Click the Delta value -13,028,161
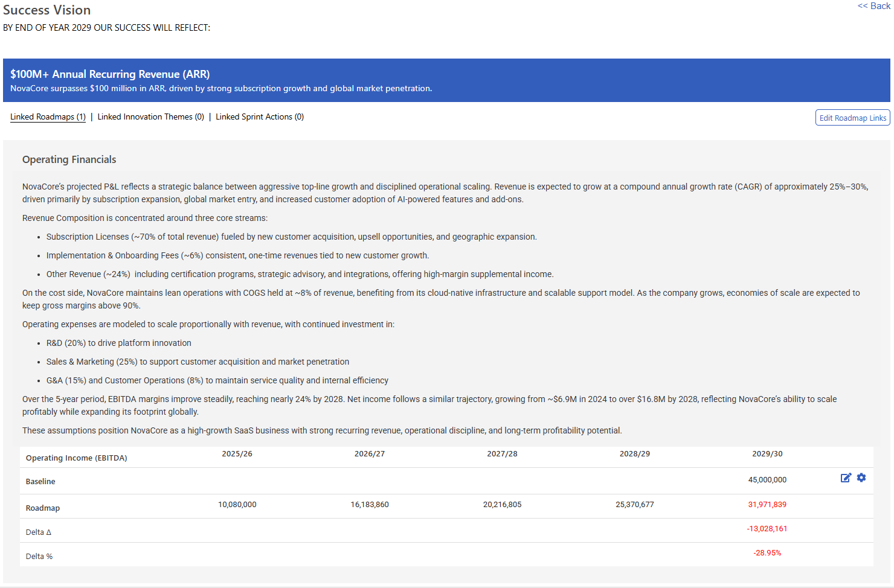The width and height of the screenshot is (894, 588). tap(767, 529)
